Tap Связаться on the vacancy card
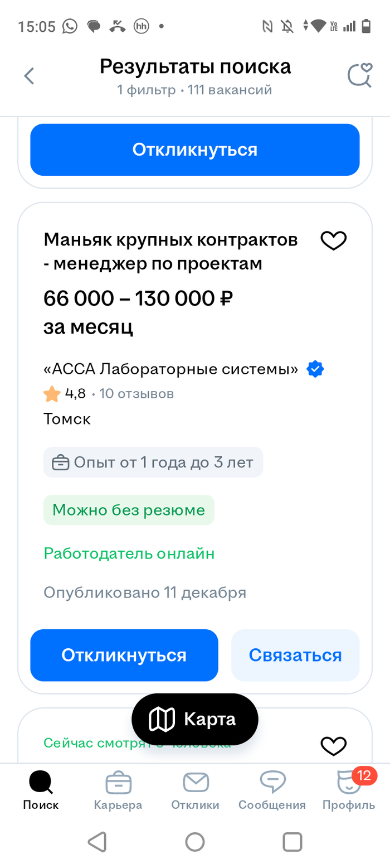The height and width of the screenshot is (868, 390). pyautogui.click(x=295, y=655)
